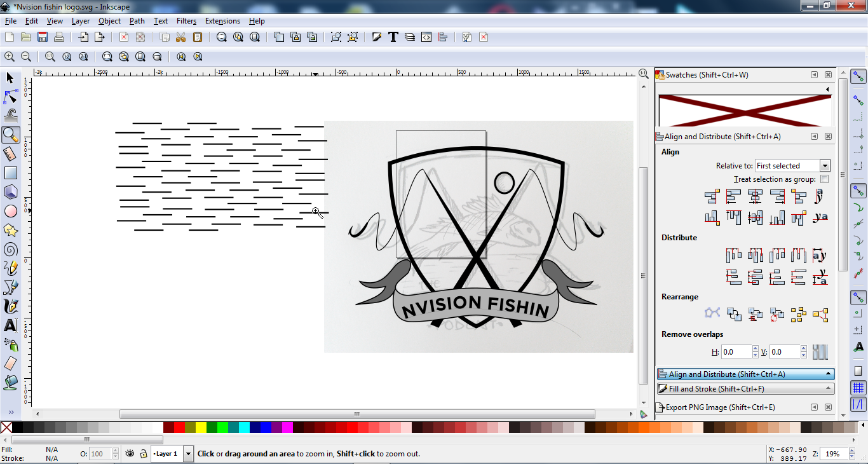Expand the minimized Fill and Stroke panel
This screenshot has height=464, width=868.
click(x=746, y=389)
